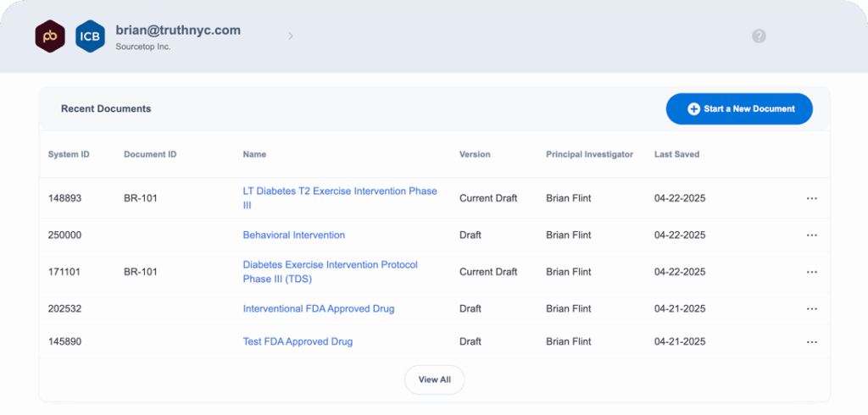Sort by the Last Saved column header
This screenshot has height=415, width=868.
point(676,154)
